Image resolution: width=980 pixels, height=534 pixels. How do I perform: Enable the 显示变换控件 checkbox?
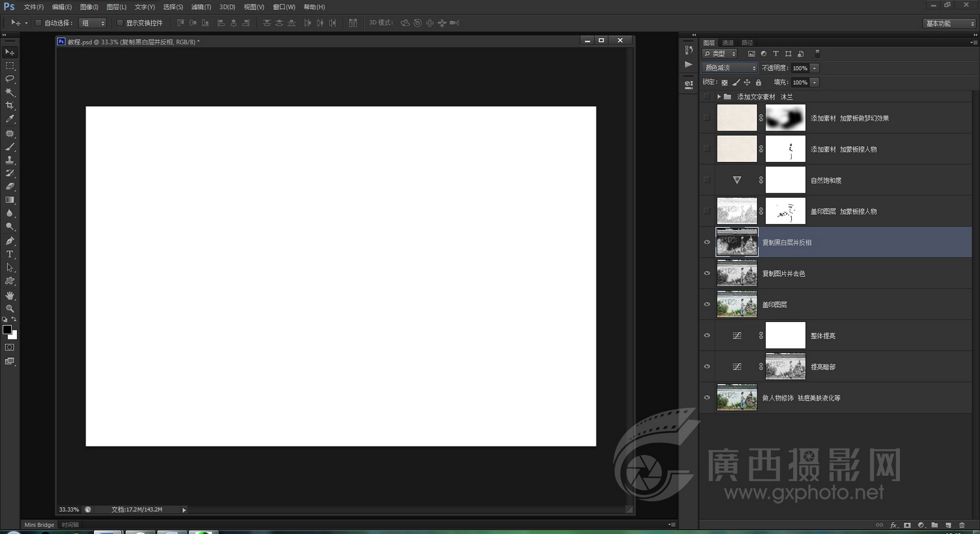point(120,23)
